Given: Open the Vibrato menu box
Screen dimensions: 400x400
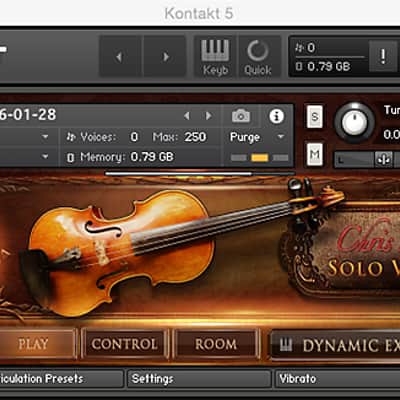Looking at the screenshot, I should tap(337, 379).
